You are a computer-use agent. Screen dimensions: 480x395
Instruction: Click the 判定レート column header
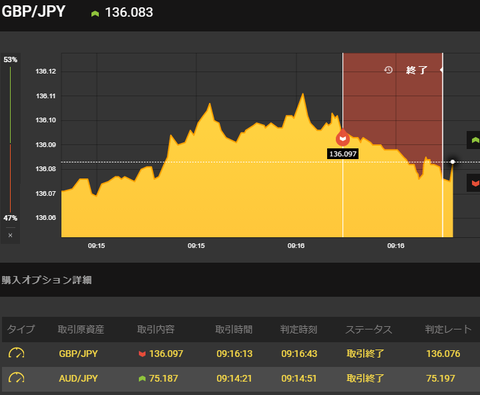448,330
